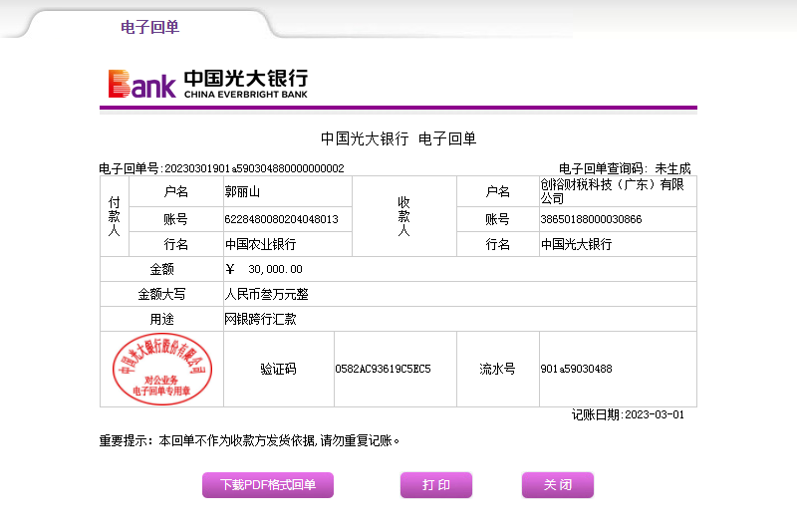
Task: Click payee account 38650188000030866
Action: pyautogui.click(x=591, y=219)
